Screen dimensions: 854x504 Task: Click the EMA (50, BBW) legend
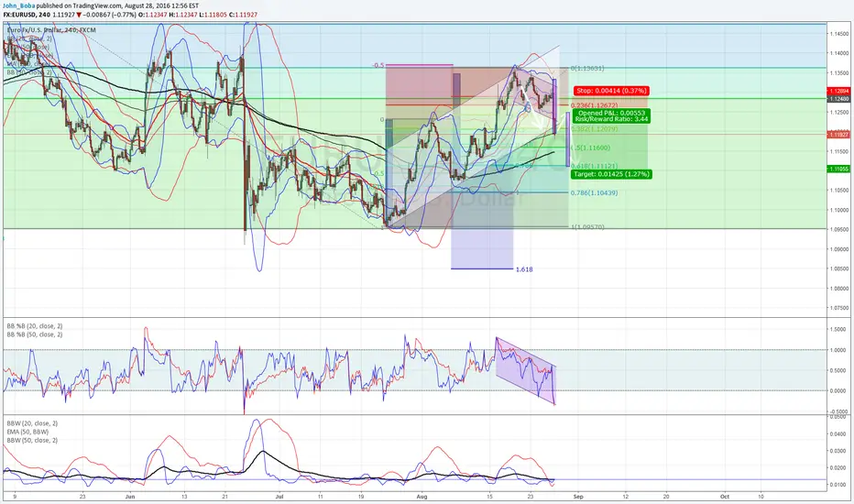[x=27, y=432]
